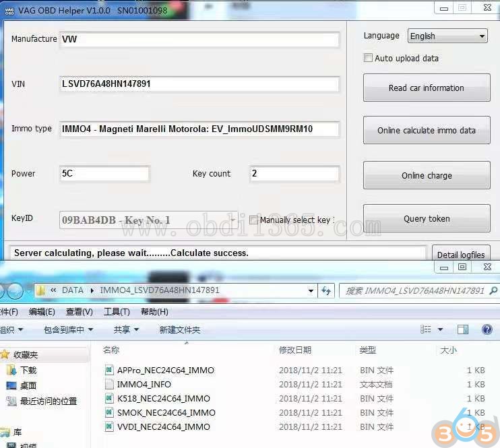Open 下载 in the navigation pane
500x448 pixels.
pyautogui.click(x=28, y=370)
